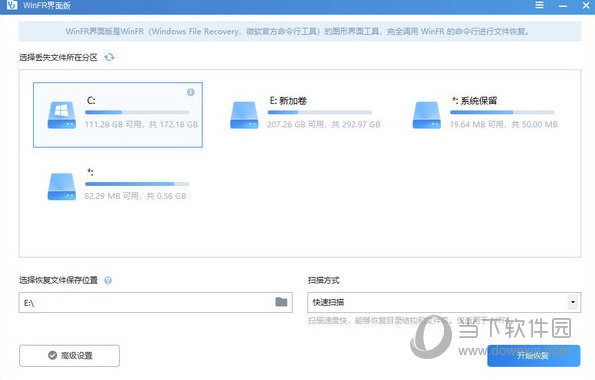This screenshot has width=595, height=380.
Task: Select the unnamed 0.56 GB drive icon
Action: tap(62, 186)
